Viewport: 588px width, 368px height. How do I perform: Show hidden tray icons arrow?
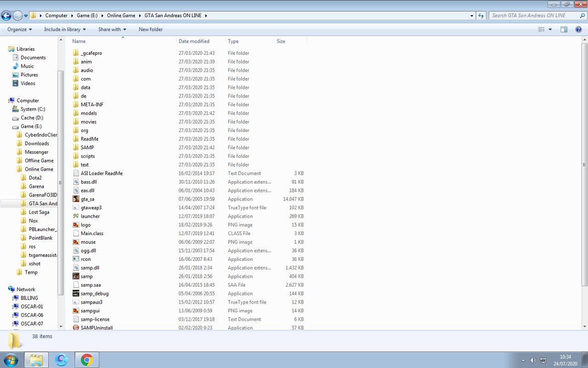coord(523,360)
